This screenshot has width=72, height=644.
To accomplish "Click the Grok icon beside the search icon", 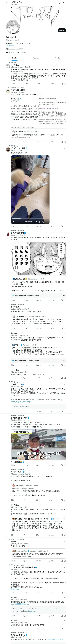I will 60,3.
